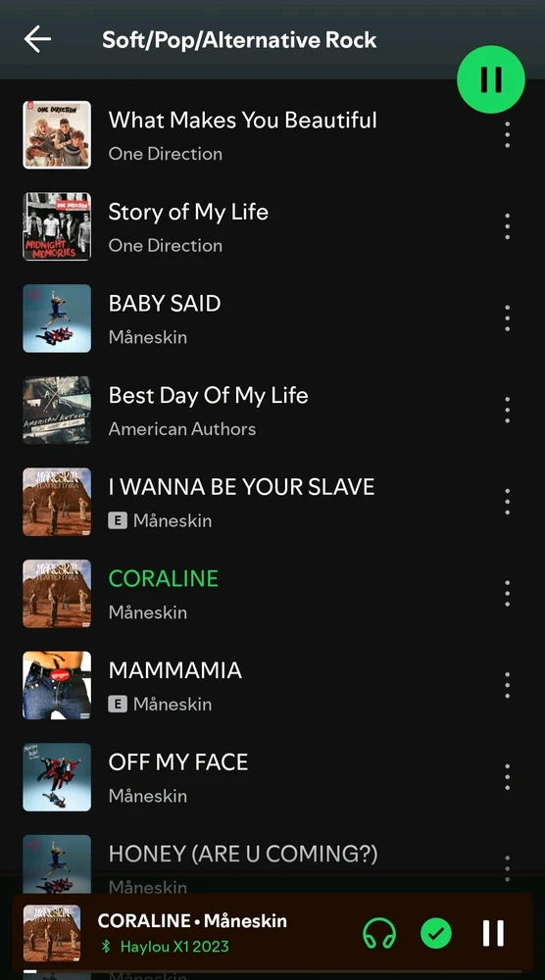The image size is (545, 980).
Task: Open three-dot menu for Story of My Life
Action: 507,226
